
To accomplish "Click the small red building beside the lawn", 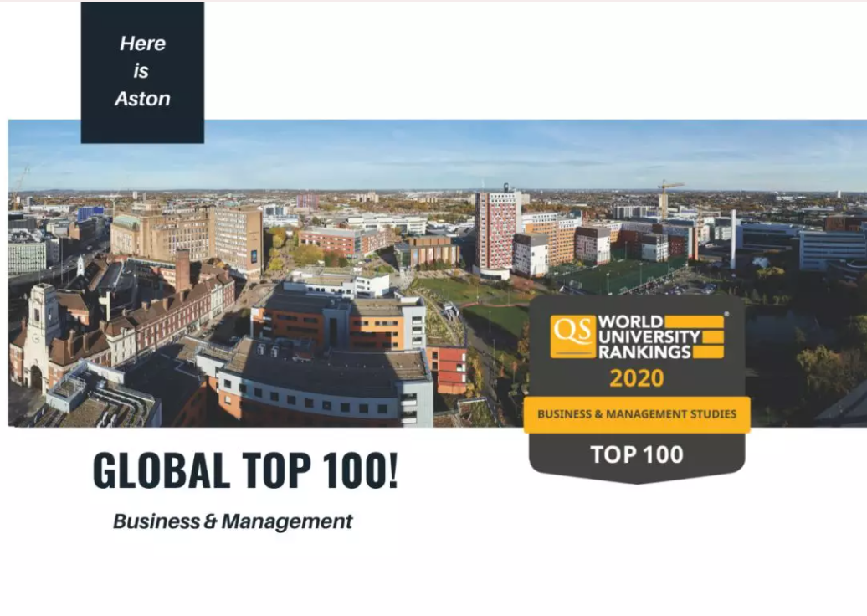I will (x=449, y=368).
